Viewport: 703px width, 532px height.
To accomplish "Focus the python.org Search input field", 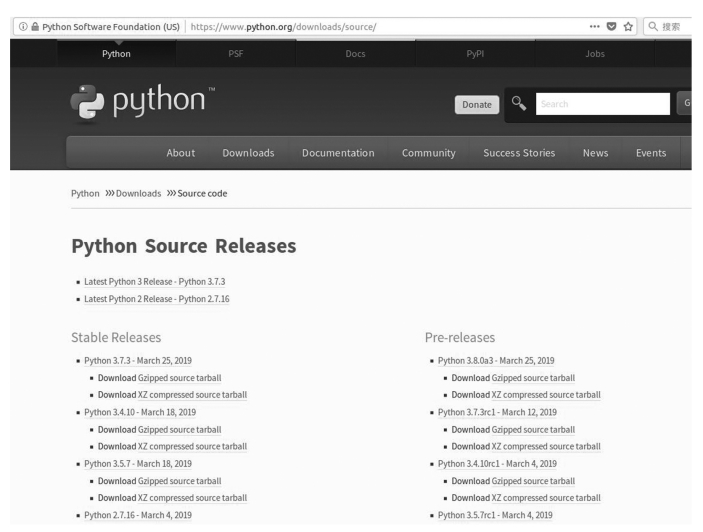I will [603, 104].
